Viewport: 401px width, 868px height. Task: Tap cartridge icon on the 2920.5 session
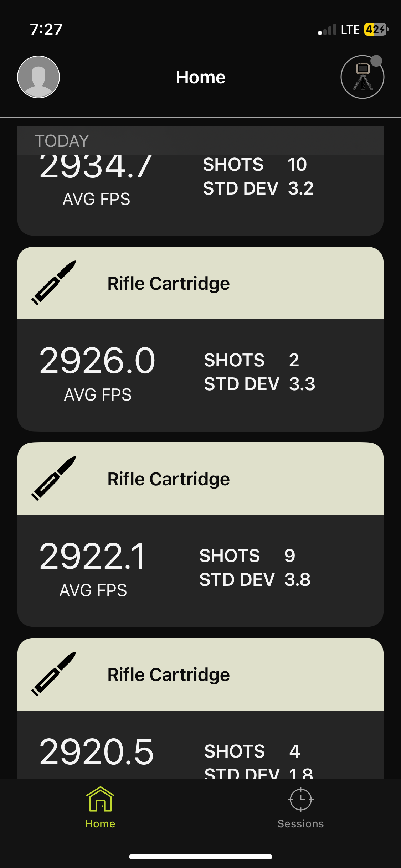tap(54, 674)
